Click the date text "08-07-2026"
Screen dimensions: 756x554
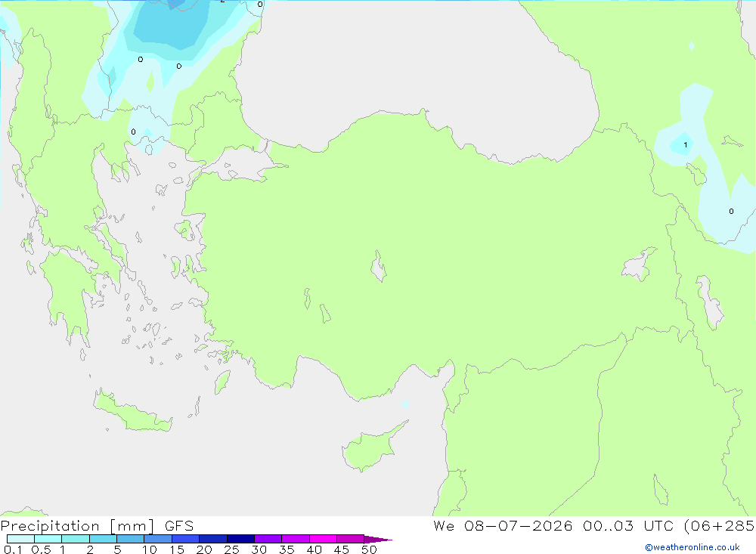coord(518,525)
